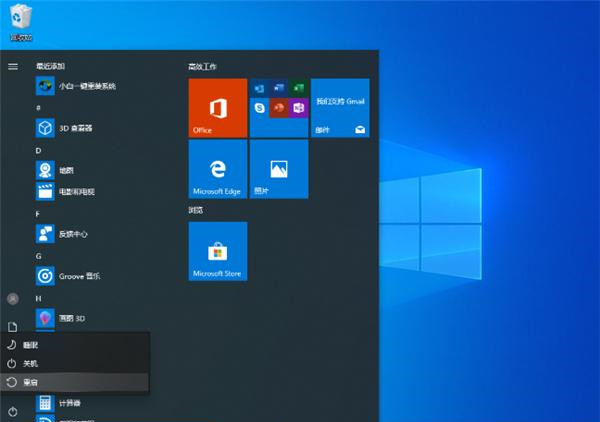Open the Excel small tile
The width and height of the screenshot is (600, 422).
[x=298, y=88]
